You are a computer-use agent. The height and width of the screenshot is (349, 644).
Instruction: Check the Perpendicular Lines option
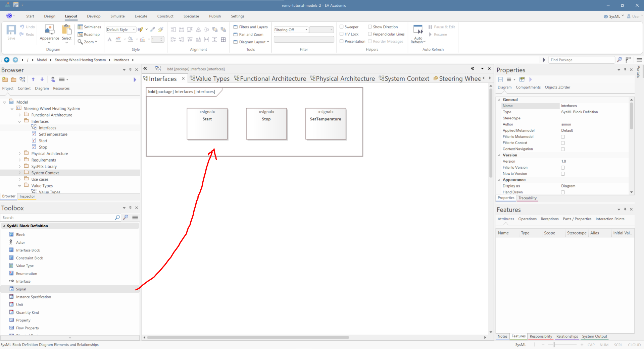[370, 34]
